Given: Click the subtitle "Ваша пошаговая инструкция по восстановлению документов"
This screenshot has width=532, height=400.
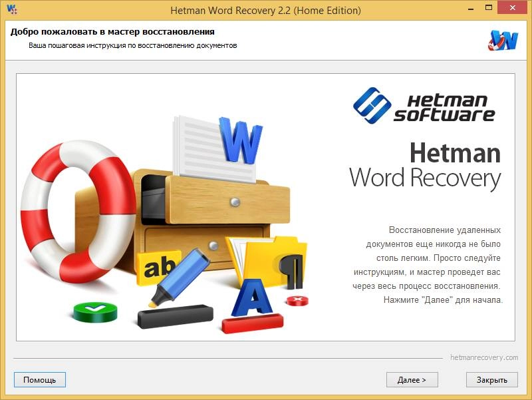Looking at the screenshot, I should tap(132, 45).
